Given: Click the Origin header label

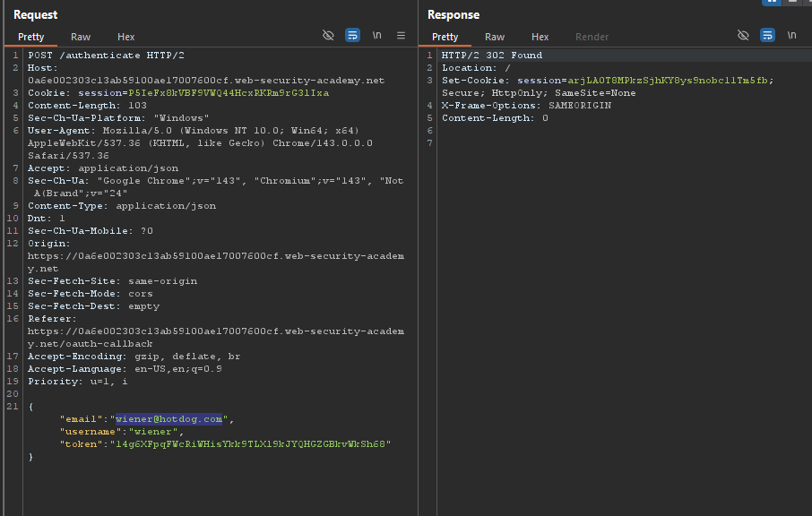Looking at the screenshot, I should 49,244.
